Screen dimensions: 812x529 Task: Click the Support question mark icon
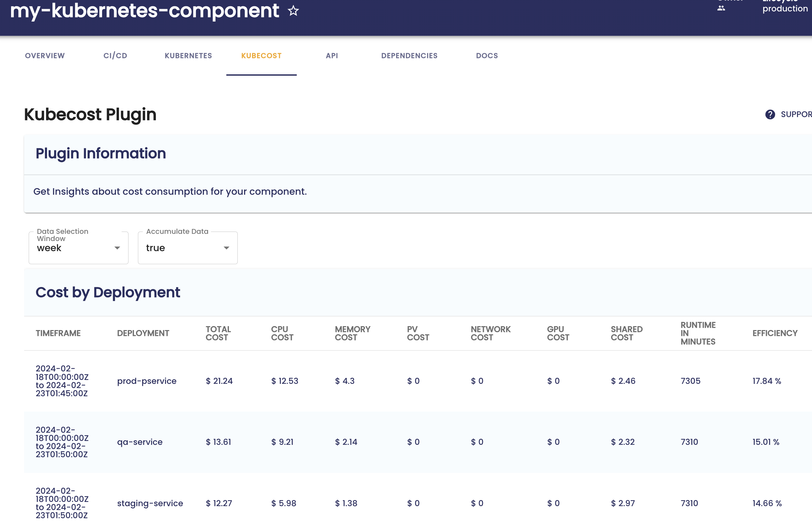coord(770,114)
